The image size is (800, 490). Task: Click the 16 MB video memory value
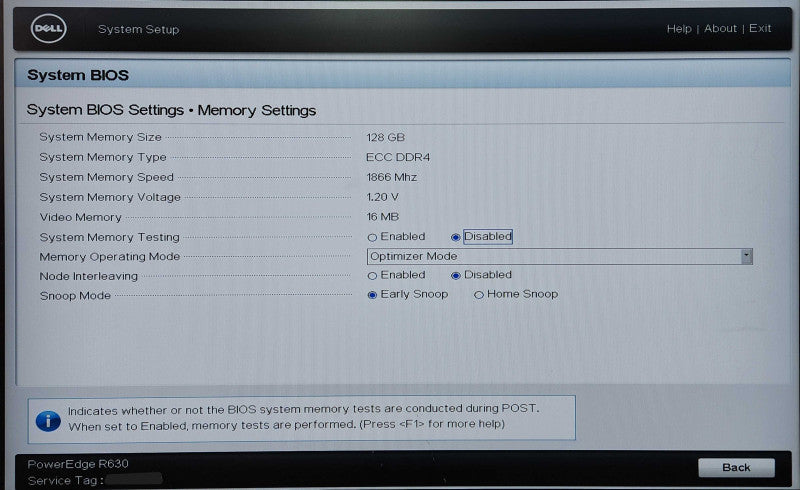pyautogui.click(x=382, y=217)
